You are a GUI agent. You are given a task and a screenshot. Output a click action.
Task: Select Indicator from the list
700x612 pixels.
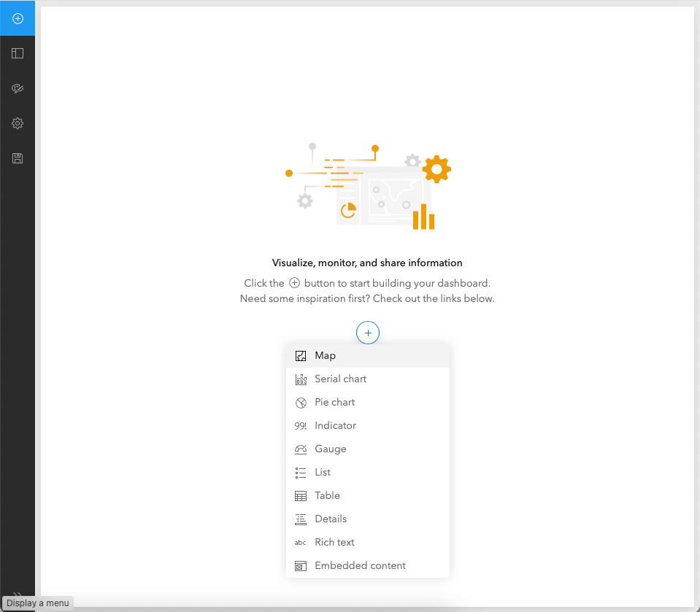coord(367,425)
